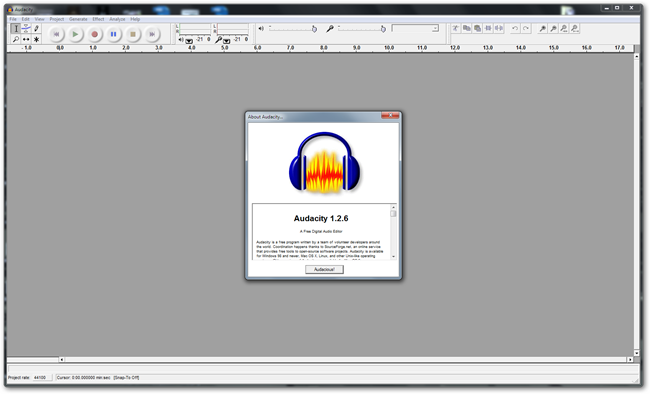Close the About Audacity dialog
The height and width of the screenshot is (394, 650).
click(390, 115)
